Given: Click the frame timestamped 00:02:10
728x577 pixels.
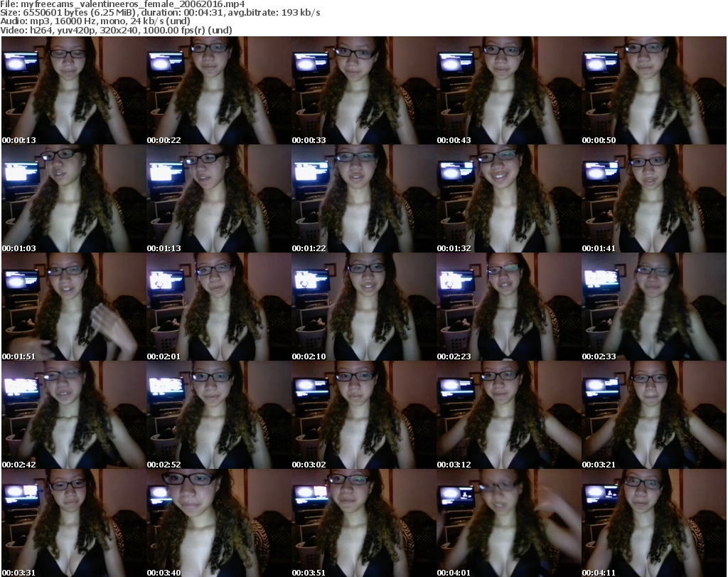Looking at the screenshot, I should pyautogui.click(x=363, y=307).
